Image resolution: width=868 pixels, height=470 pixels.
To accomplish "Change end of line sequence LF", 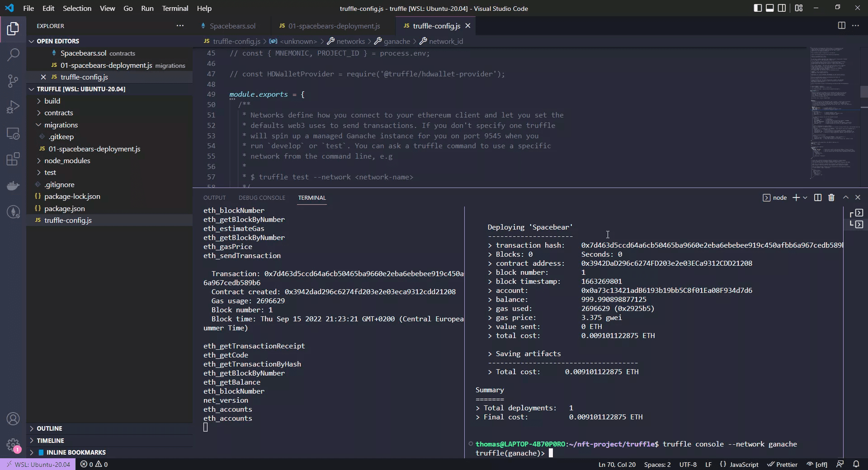I will 708,464.
